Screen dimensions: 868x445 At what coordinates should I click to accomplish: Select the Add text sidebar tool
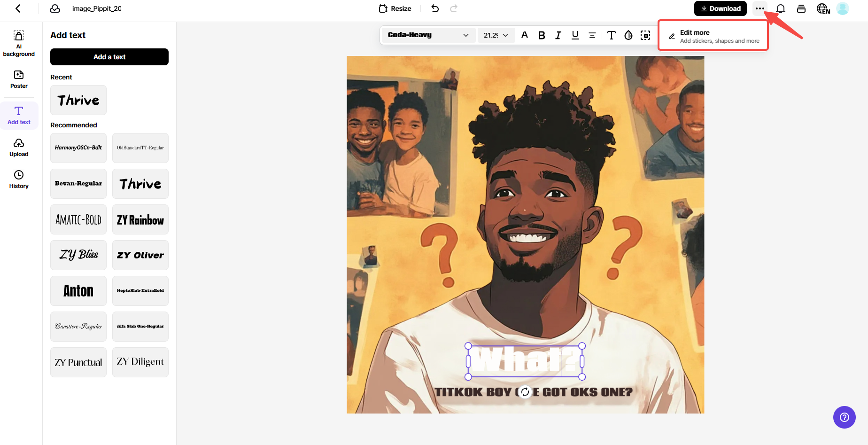coord(19,115)
